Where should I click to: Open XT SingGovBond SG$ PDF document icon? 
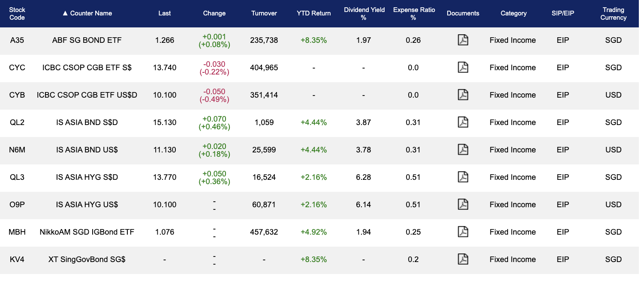click(x=463, y=259)
